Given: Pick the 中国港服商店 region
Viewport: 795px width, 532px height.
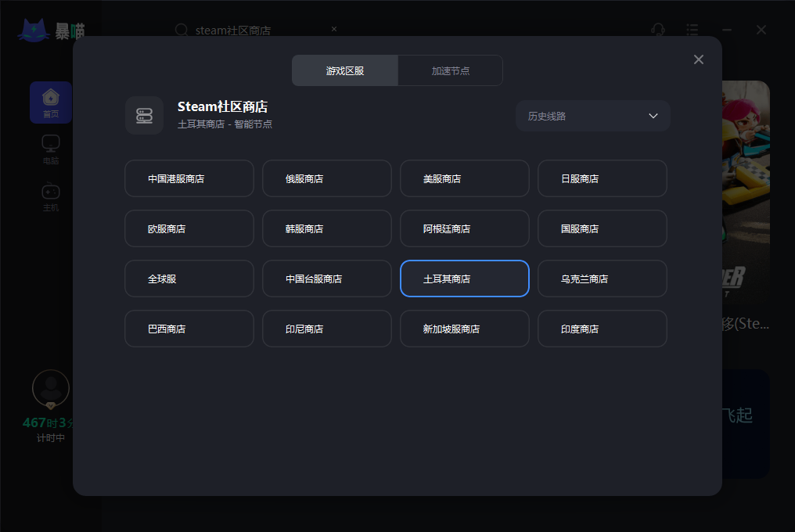Looking at the screenshot, I should (189, 178).
